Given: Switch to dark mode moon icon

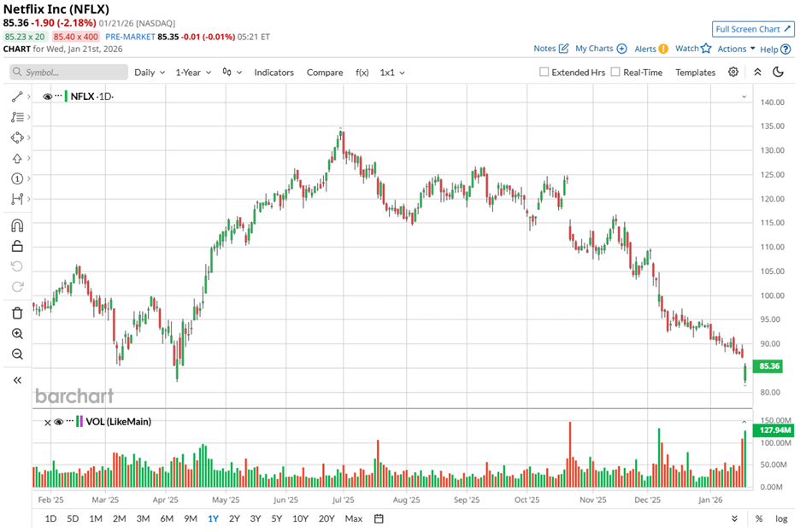Looking at the screenshot, I should pos(778,72).
